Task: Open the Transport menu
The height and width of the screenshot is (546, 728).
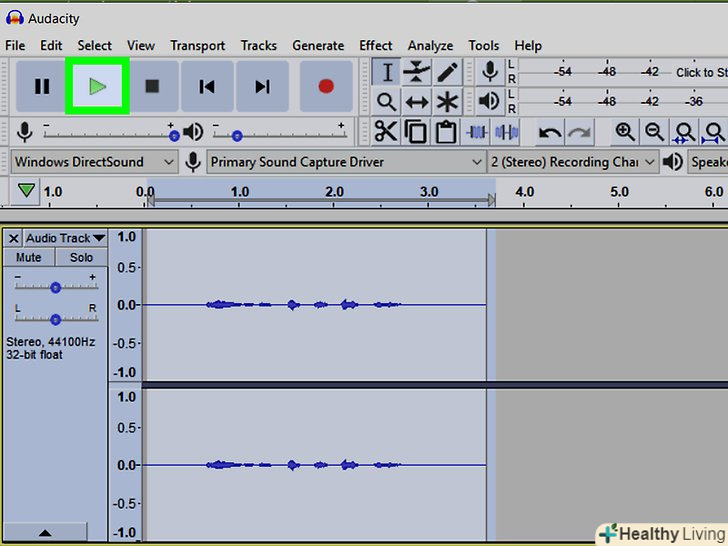Action: point(197,46)
